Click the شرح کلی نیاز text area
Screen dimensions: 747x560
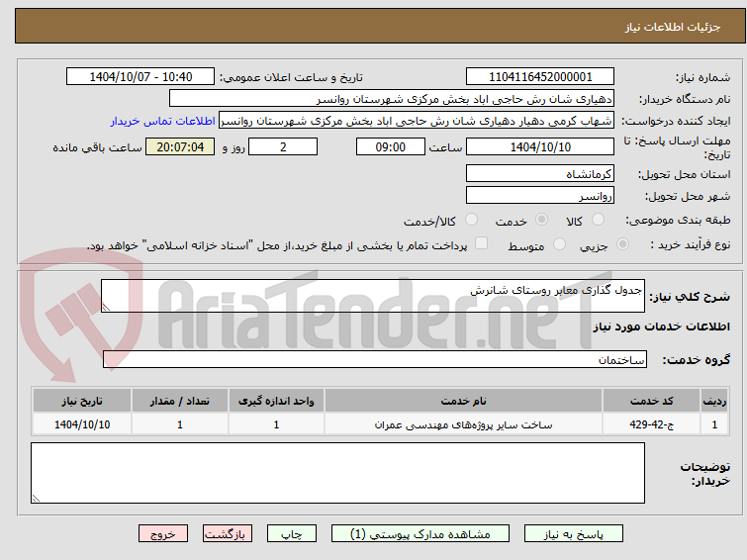point(373,296)
